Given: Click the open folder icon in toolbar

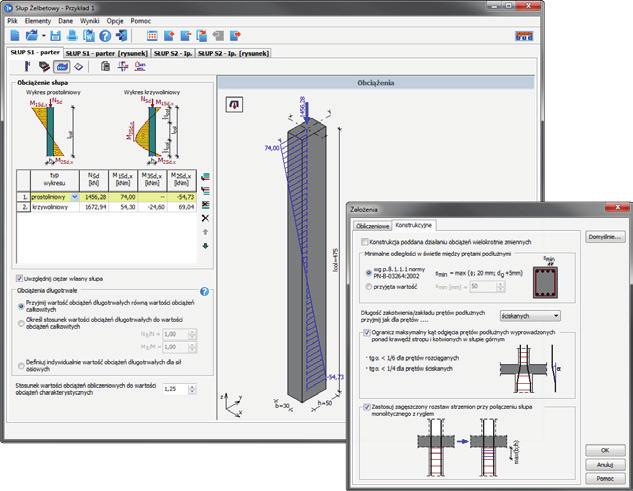Looking at the screenshot, I should 31,36.
